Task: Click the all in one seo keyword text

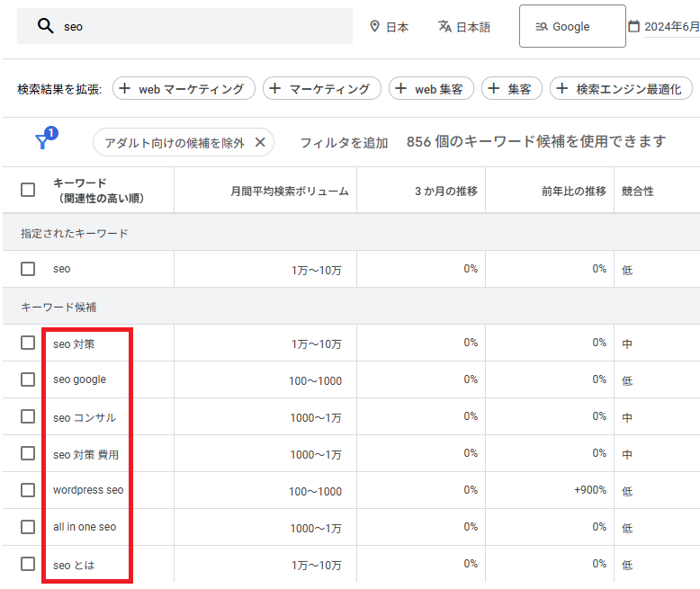Action: pos(85,527)
